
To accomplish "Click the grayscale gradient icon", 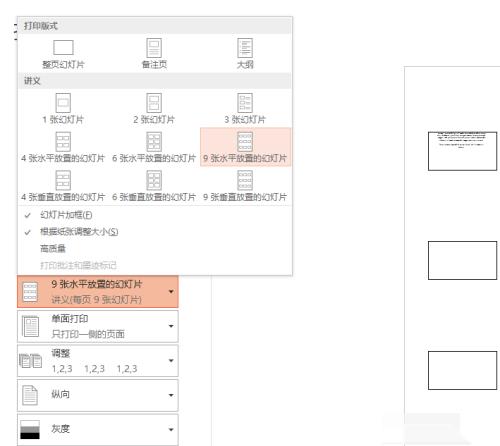I will coord(30,430).
